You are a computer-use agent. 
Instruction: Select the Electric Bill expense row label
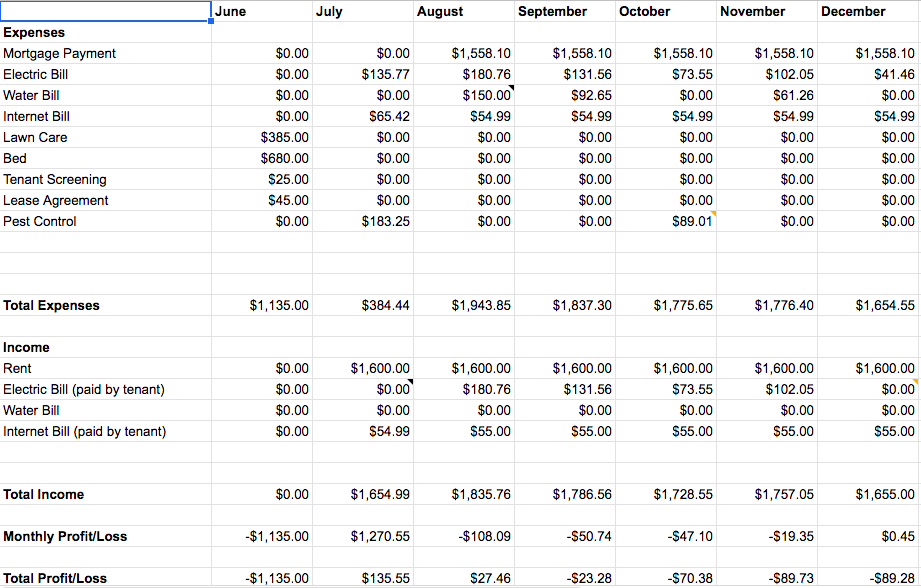pyautogui.click(x=35, y=75)
